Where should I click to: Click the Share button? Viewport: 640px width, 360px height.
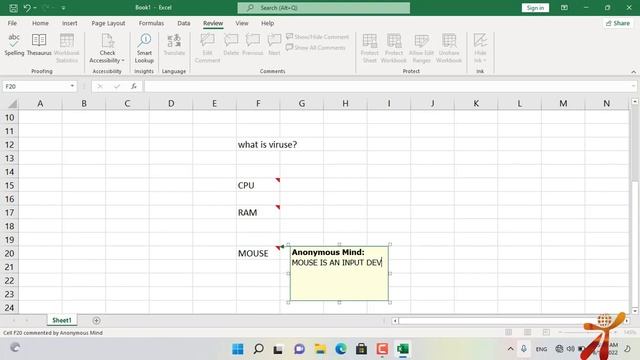(x=618, y=23)
